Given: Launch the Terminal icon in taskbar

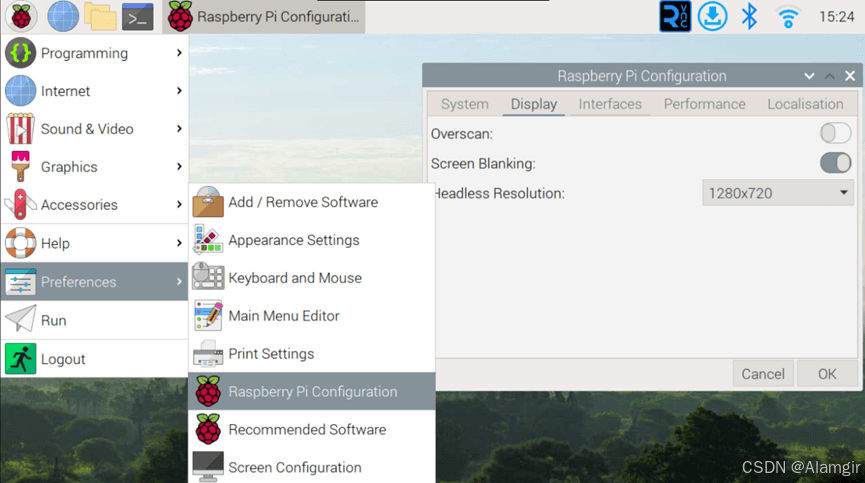Looking at the screenshot, I should (137, 17).
